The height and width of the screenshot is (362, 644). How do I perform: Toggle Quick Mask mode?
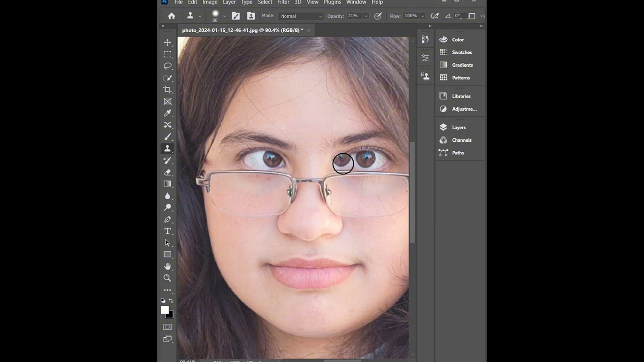tap(168, 327)
